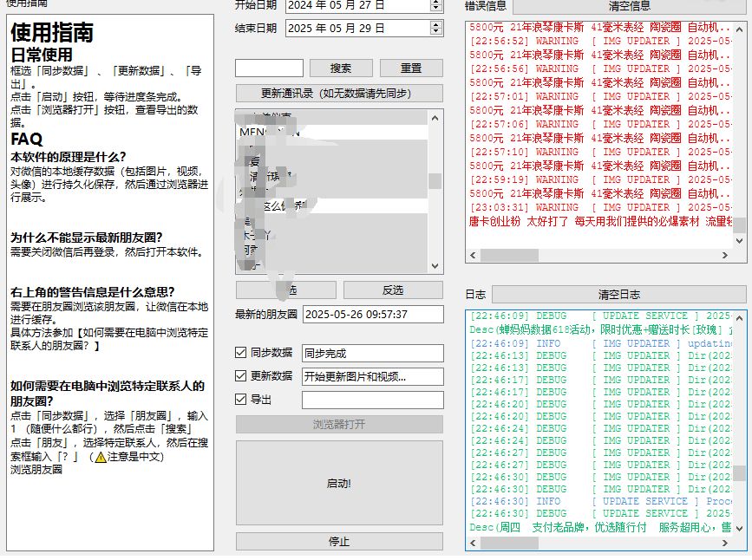Click the large 启动! button

pos(339,484)
